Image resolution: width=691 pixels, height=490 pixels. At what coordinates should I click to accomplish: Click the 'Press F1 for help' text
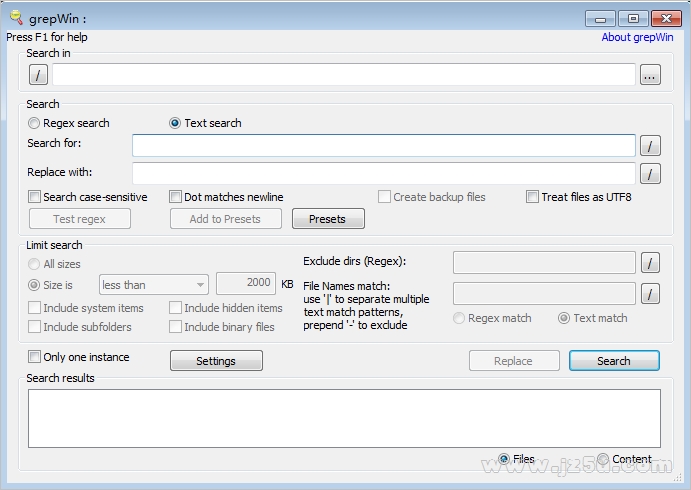47,37
